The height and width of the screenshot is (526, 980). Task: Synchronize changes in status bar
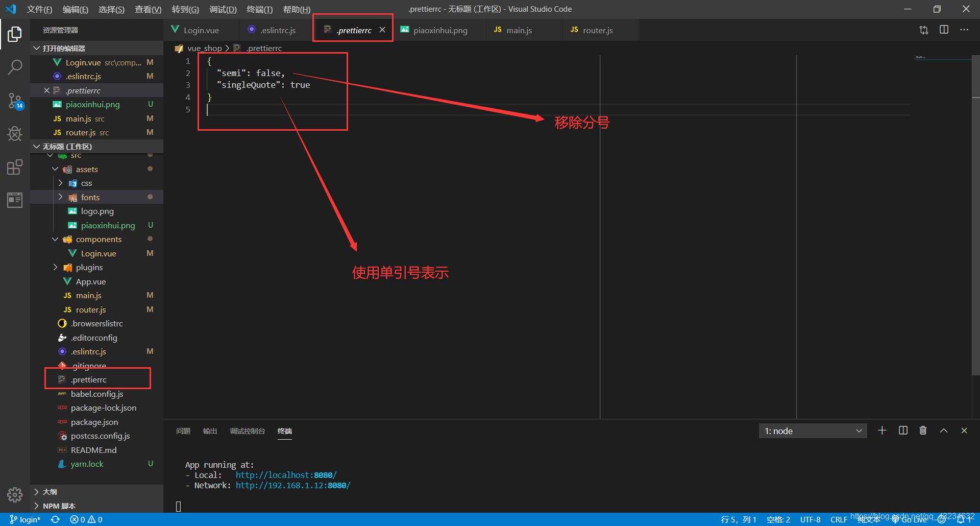[x=55, y=519]
